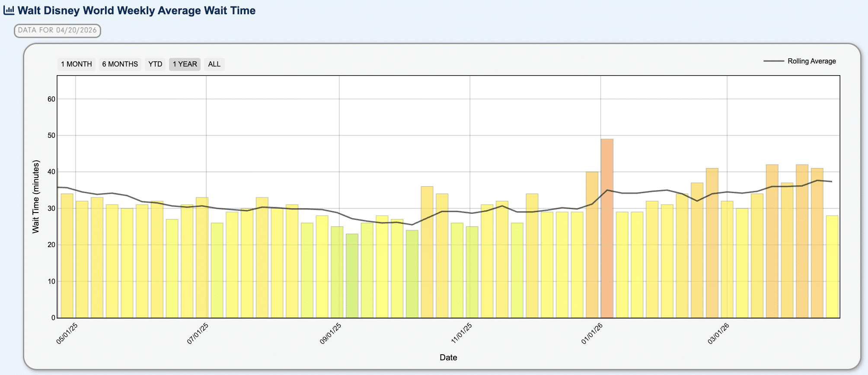Click the DATA FOR 04/20/2026 badge
The width and height of the screenshot is (868, 375).
tap(57, 31)
